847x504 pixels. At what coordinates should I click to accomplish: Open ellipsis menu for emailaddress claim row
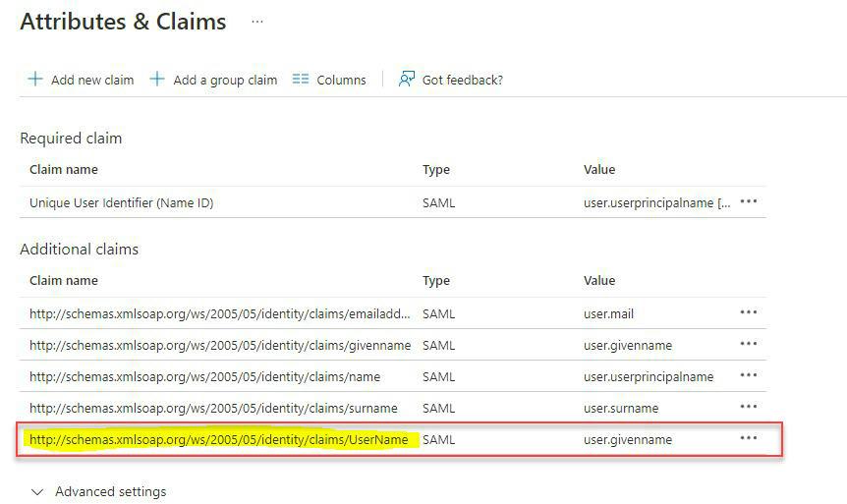pos(748,312)
